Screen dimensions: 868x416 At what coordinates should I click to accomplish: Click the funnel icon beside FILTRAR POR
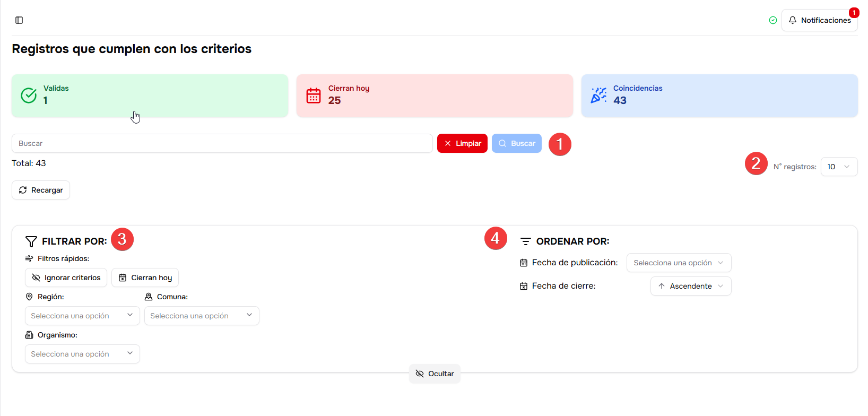(31, 241)
